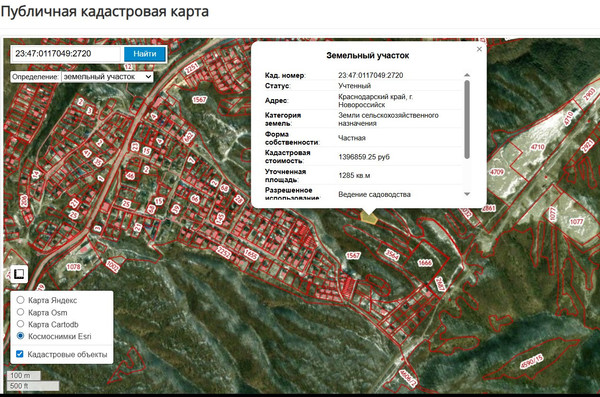Click cadastral number value 23:47:0117049:2720 in popup
This screenshot has width=600, height=397.
point(370,75)
